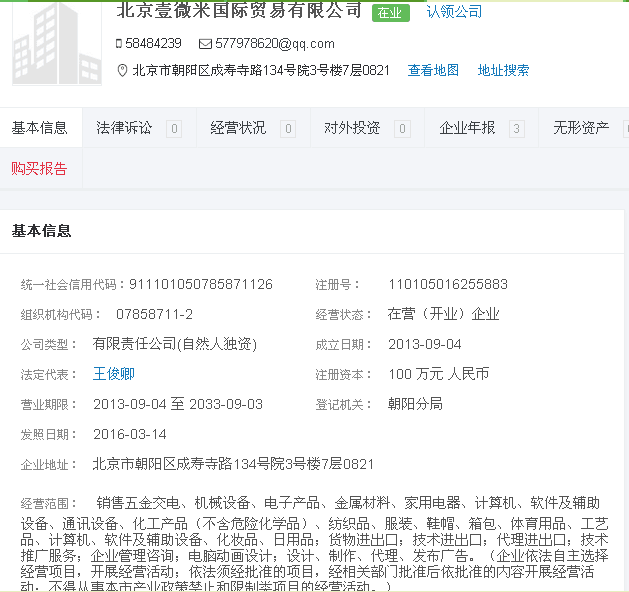Open the 企业年报 tab
This screenshot has width=629, height=592.
click(467, 128)
